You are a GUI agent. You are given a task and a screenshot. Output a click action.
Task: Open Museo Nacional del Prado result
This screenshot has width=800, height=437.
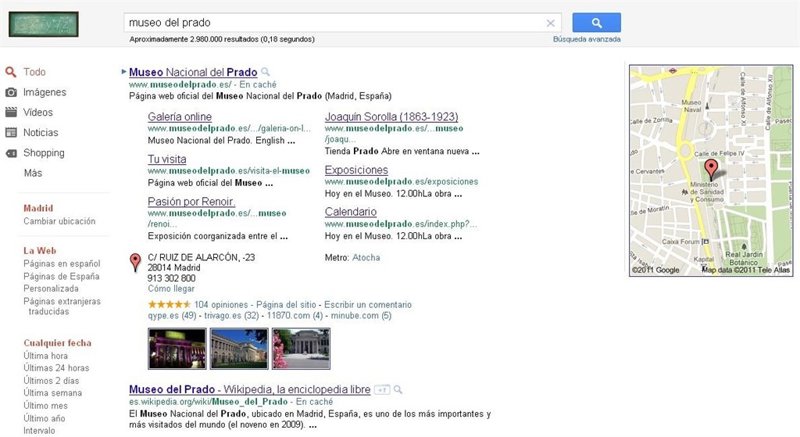click(x=193, y=72)
